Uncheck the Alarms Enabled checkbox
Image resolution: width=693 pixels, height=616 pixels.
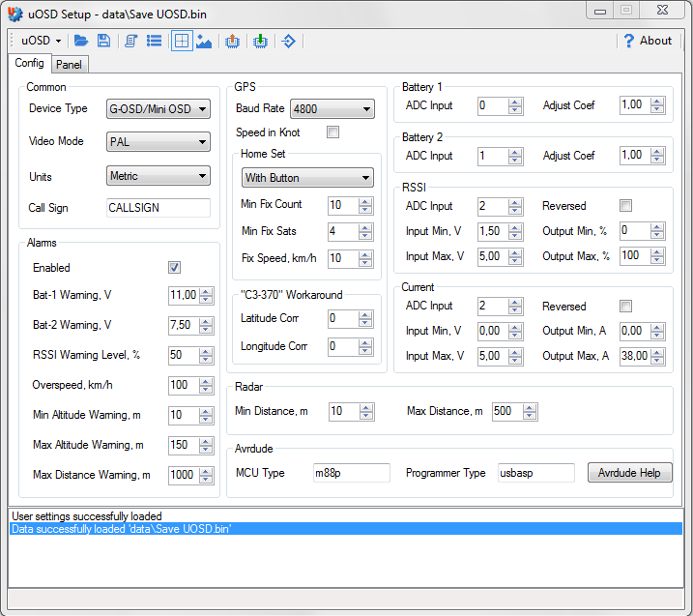click(x=175, y=268)
